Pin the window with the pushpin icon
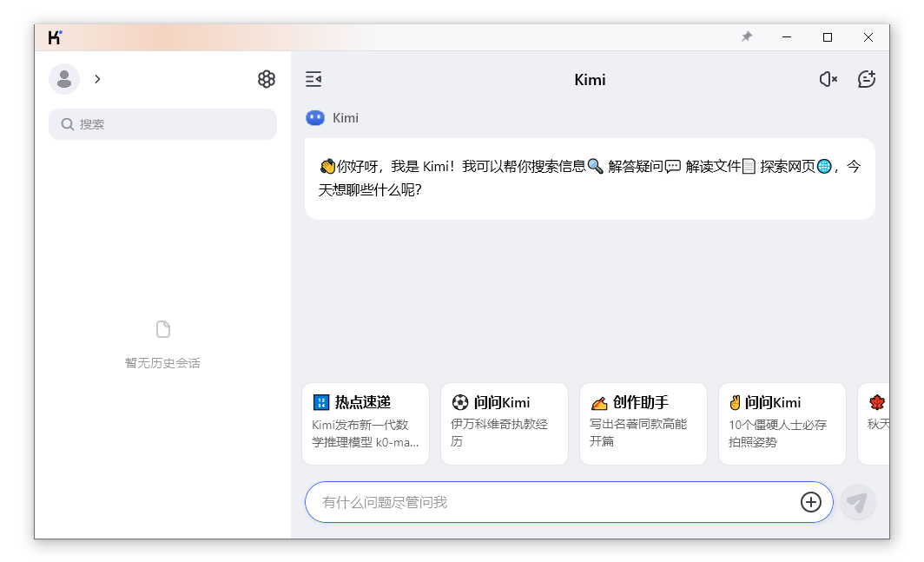This screenshot has height=562, width=924. click(747, 37)
